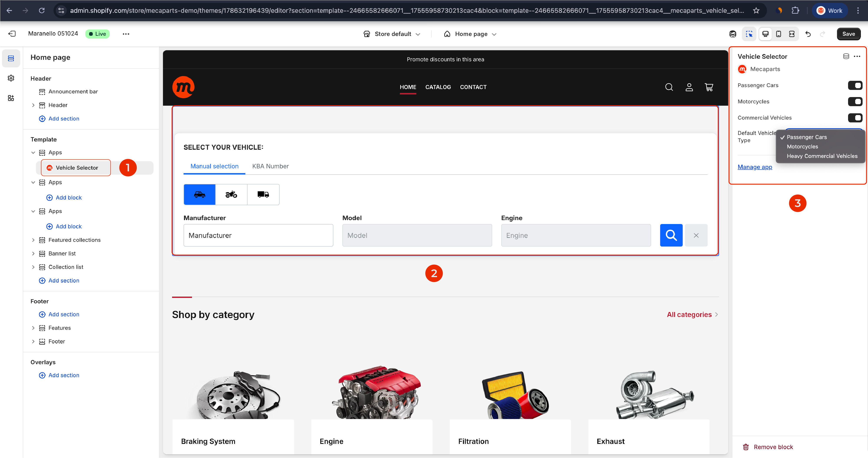868x458 pixels.
Task: Switch to mobile preview icon
Action: (x=778, y=34)
